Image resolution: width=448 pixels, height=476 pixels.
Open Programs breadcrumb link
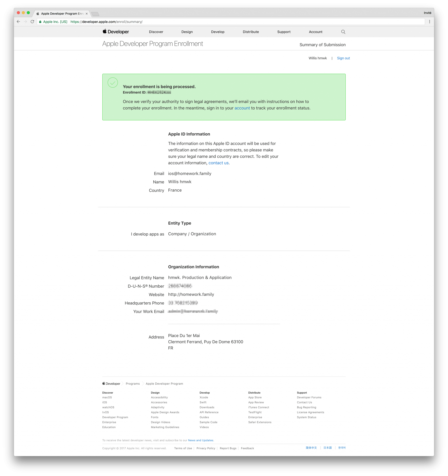coord(133,383)
